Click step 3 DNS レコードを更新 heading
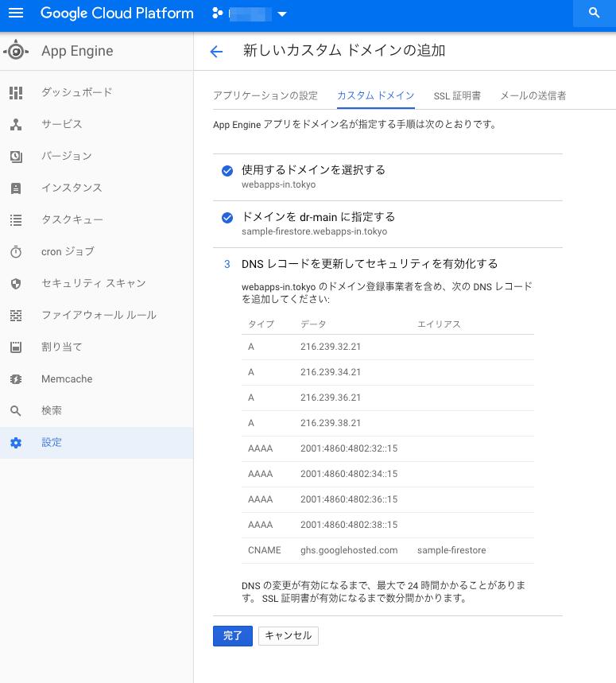The width and height of the screenshot is (616, 683). (370, 264)
